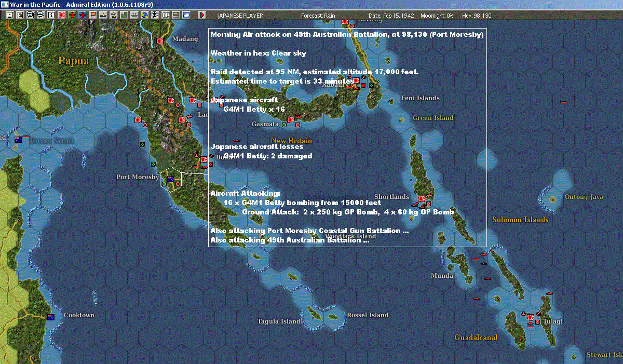The width and height of the screenshot is (623, 364).
Task: Select Japanese base flag at Tulagi
Action: coord(531,316)
